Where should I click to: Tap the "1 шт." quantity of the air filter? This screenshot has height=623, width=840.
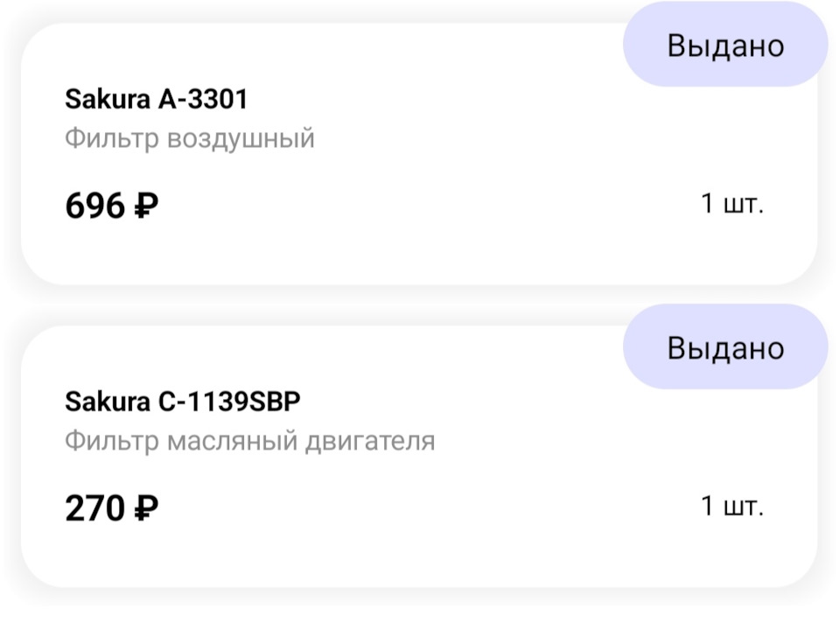[x=732, y=205]
